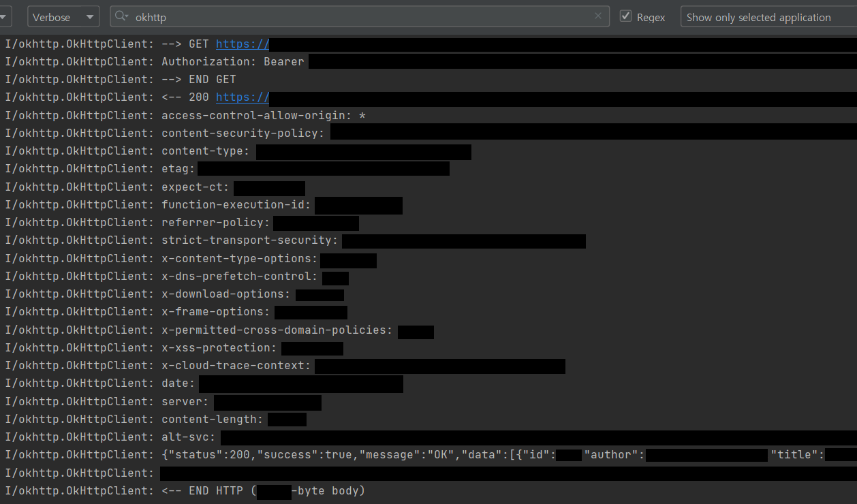Select the JSON response body log line

point(409,454)
